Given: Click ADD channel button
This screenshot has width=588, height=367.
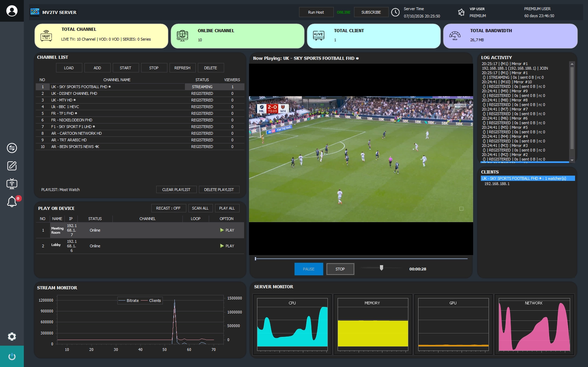Looking at the screenshot, I should click(97, 68).
